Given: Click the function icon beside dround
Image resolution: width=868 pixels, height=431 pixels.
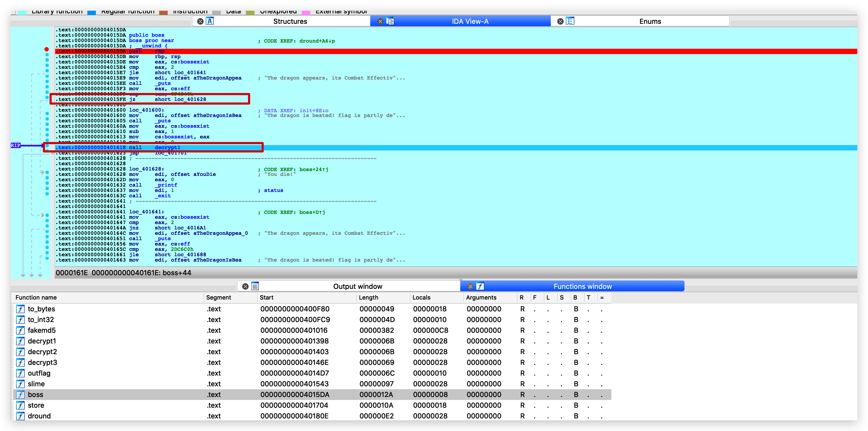Looking at the screenshot, I should click(21, 416).
